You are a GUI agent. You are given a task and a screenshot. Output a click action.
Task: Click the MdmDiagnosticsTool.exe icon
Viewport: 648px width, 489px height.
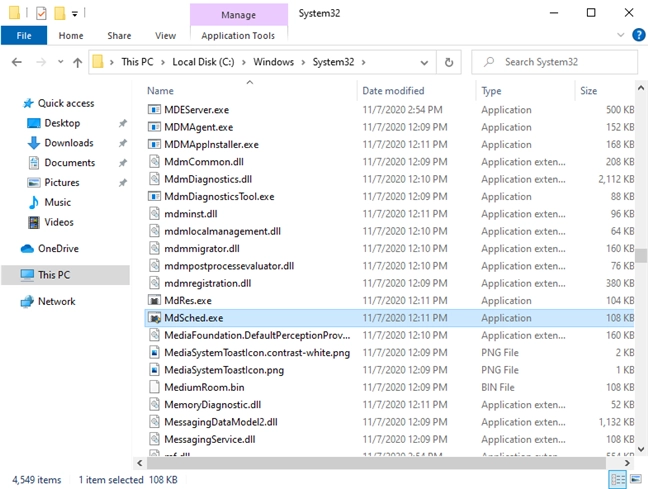pyautogui.click(x=154, y=196)
